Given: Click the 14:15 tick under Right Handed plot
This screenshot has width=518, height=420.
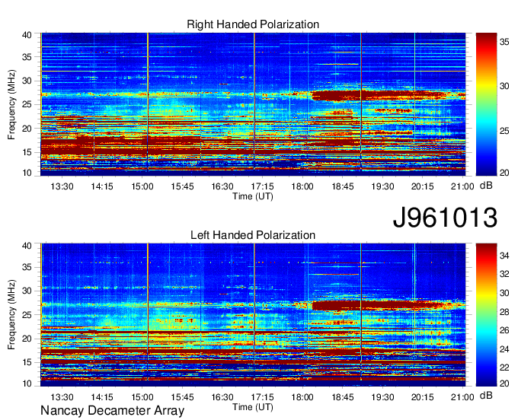Looking at the screenshot, I should (x=102, y=186).
